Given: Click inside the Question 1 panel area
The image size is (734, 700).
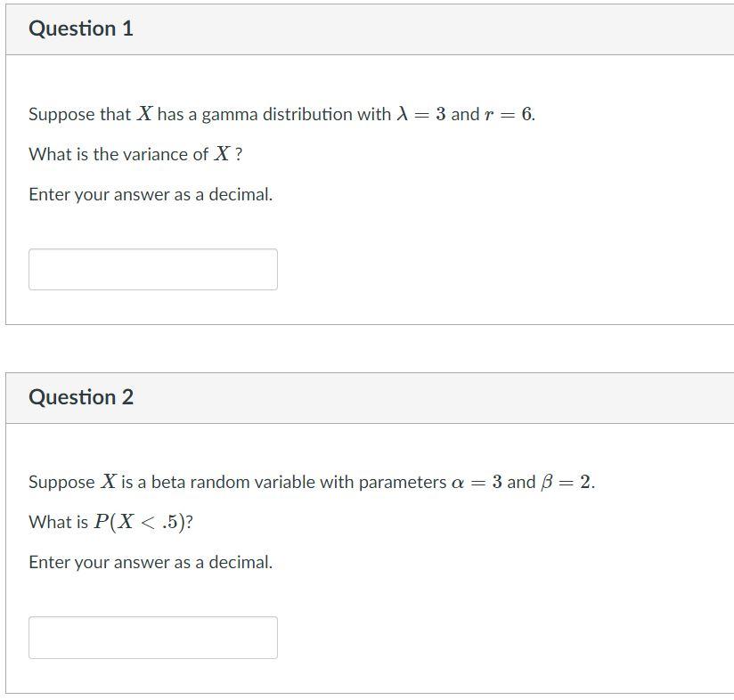Looking at the screenshot, I should click(x=534, y=223).
